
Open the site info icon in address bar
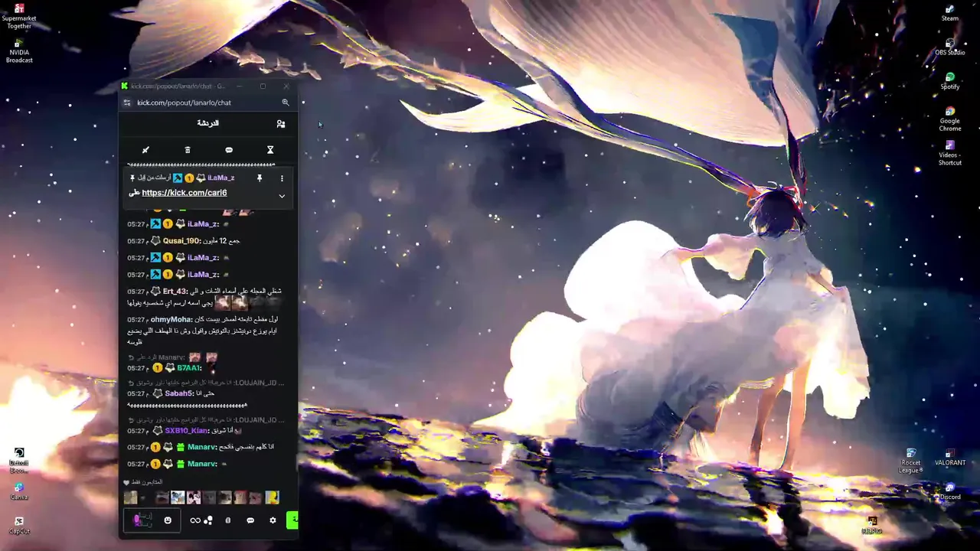[x=127, y=103]
